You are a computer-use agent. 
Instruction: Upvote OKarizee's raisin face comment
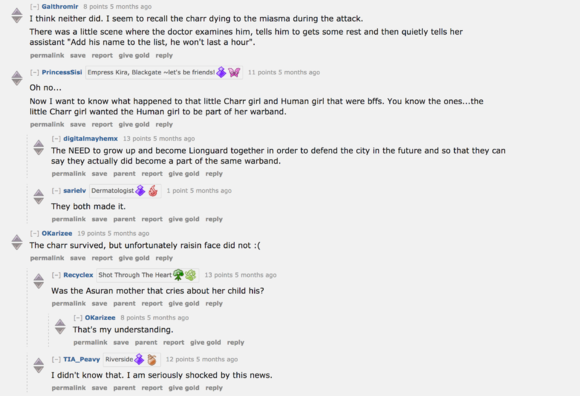[17, 238]
